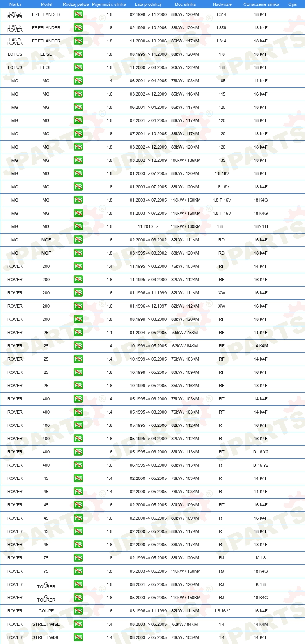Click fuel icon in ROVER 400 06.1995 row

[x=78, y=465]
